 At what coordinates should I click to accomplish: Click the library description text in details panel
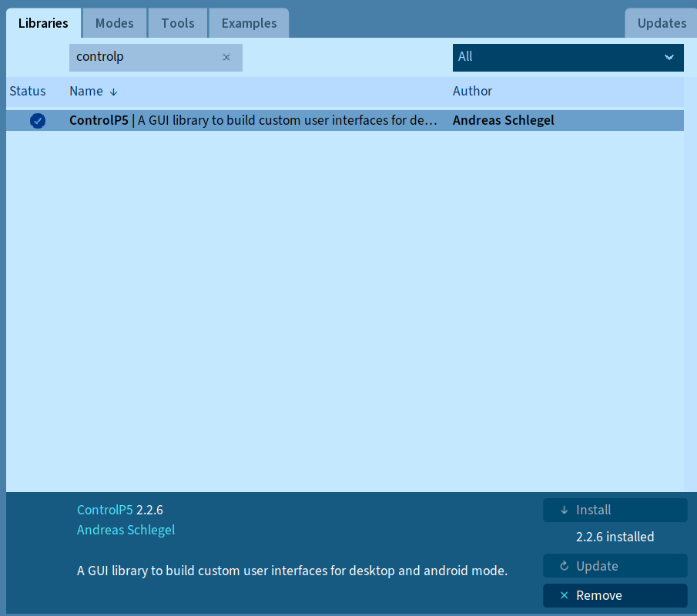(292, 571)
